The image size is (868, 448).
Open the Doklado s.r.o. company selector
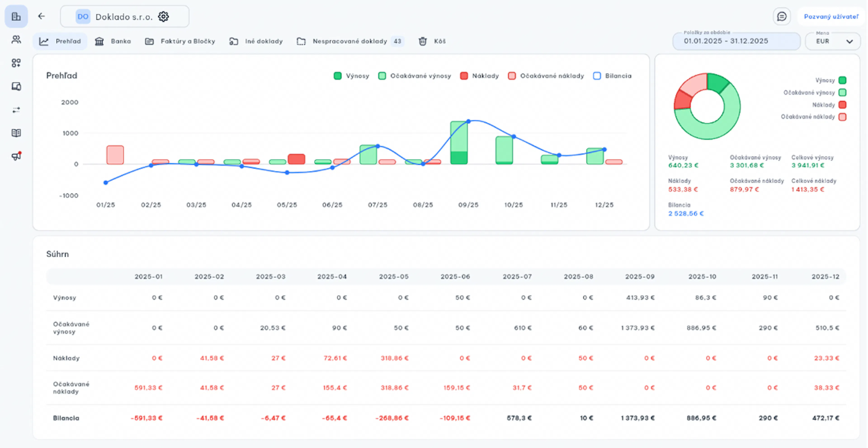[x=125, y=16]
